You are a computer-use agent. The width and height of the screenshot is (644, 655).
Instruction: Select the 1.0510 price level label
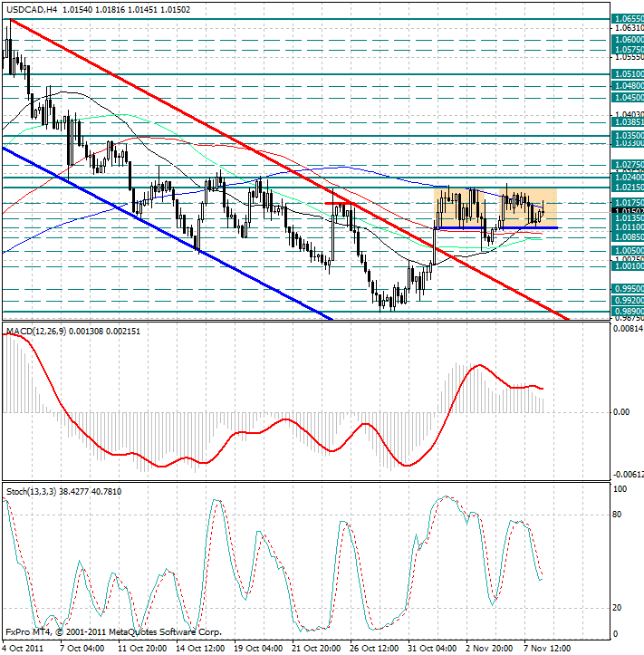coord(628,74)
